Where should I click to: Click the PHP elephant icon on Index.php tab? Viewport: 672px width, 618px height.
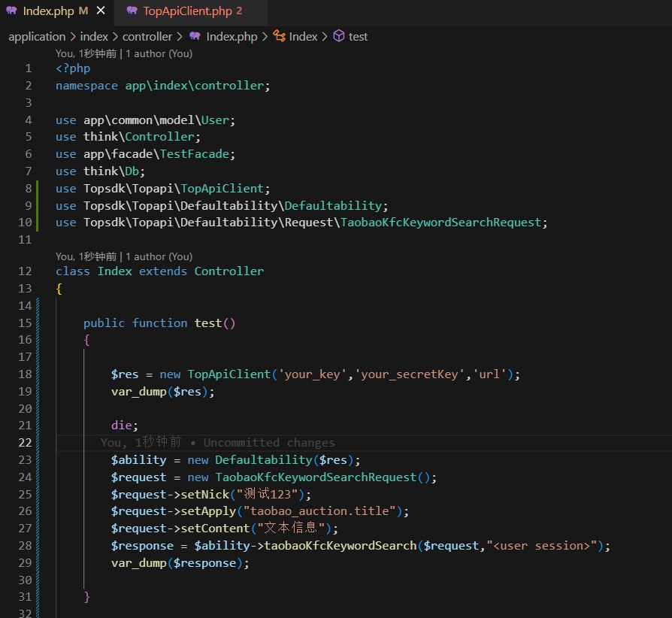point(12,11)
